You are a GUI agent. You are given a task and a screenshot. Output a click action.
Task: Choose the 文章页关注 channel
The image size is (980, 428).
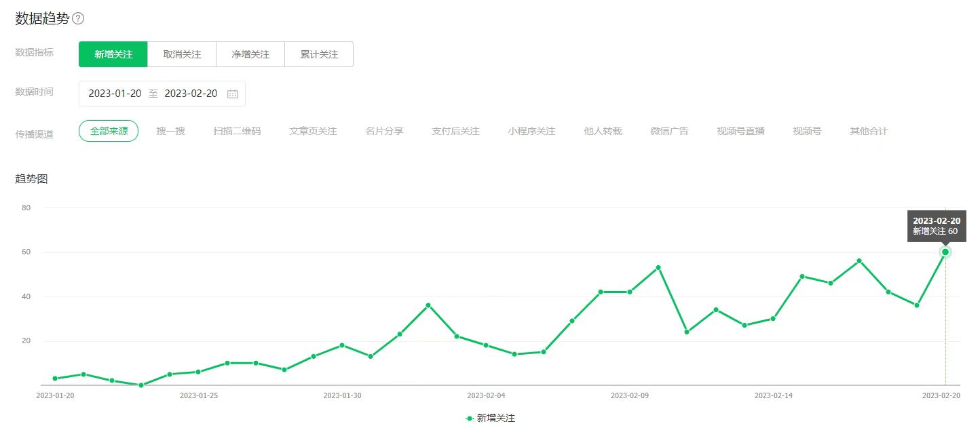tap(313, 131)
